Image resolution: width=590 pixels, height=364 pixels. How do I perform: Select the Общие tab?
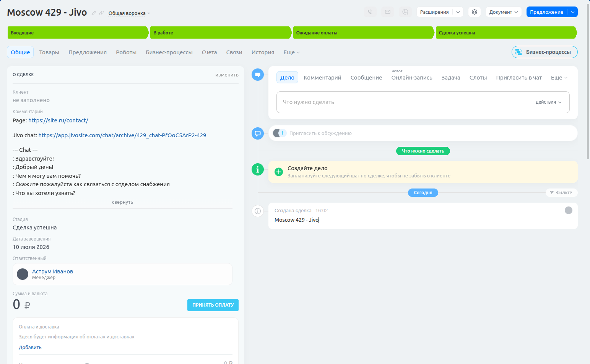(20, 52)
